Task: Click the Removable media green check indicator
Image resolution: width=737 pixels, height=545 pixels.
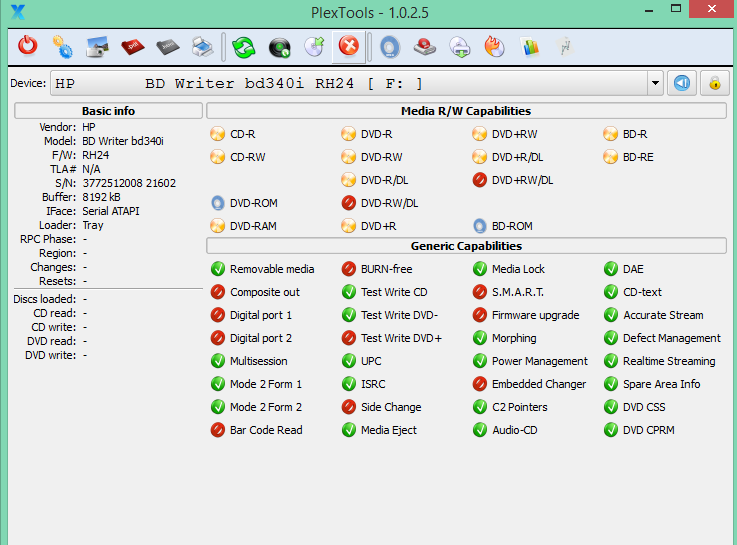Action: pyautogui.click(x=218, y=269)
